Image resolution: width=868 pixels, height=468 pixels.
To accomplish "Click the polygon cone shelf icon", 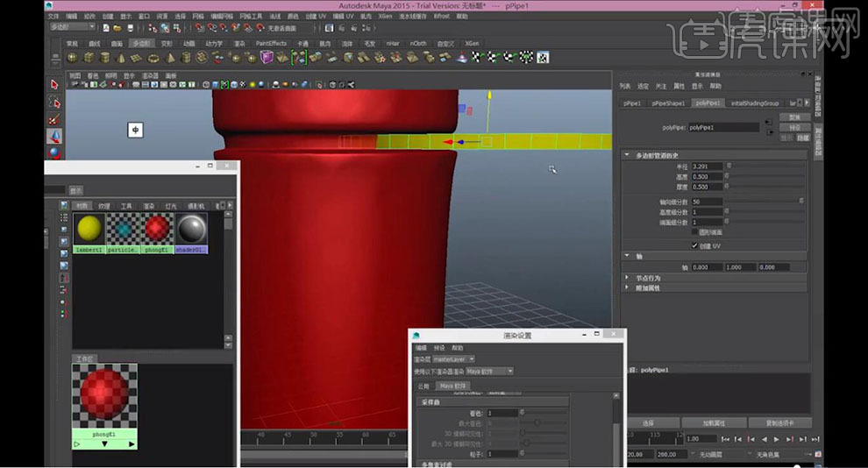I will click(x=121, y=57).
